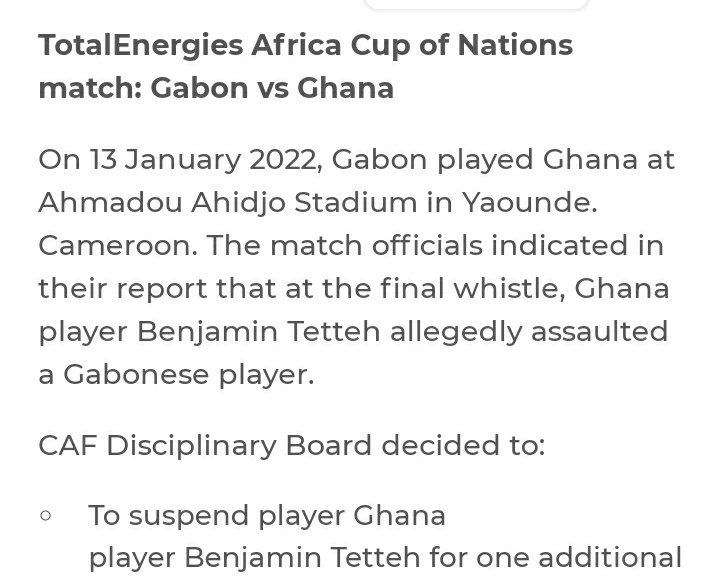Click the hollow bullet marker before 'To suspend'
720x580 pixels.
coord(45,515)
